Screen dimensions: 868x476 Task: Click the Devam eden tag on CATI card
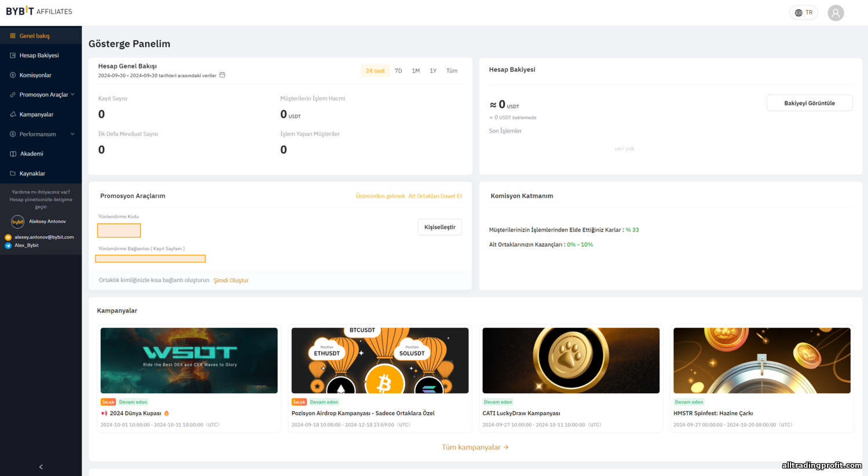click(x=498, y=402)
